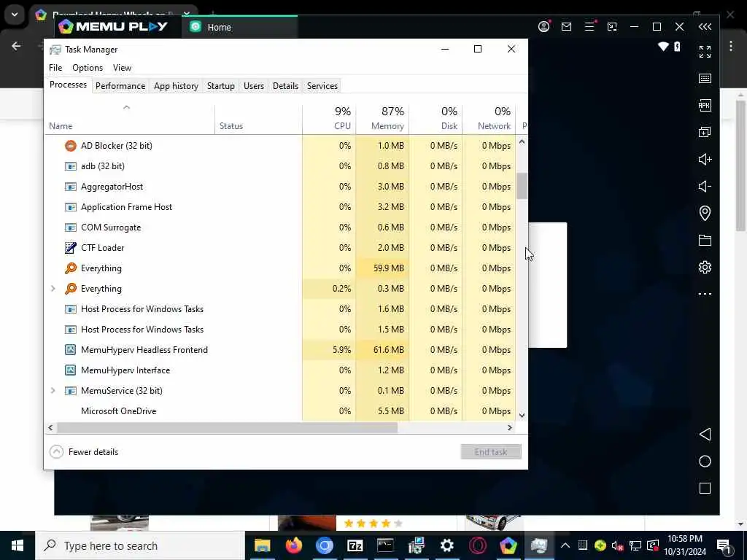Viewport: 747px width, 560px height.
Task: Open 7-Zip from the taskbar
Action: [x=355, y=545]
